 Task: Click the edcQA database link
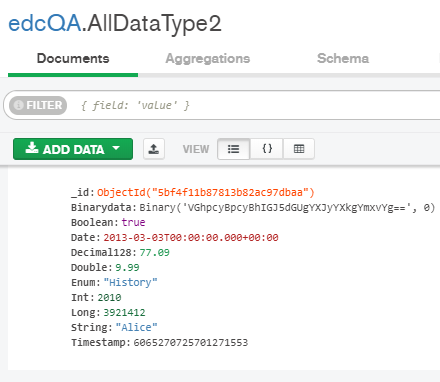[x=44, y=24]
